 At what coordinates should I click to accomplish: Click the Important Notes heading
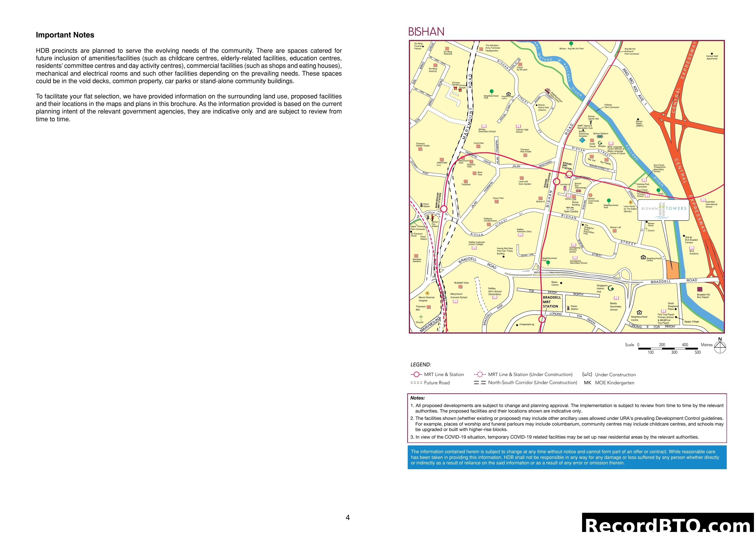coord(65,34)
